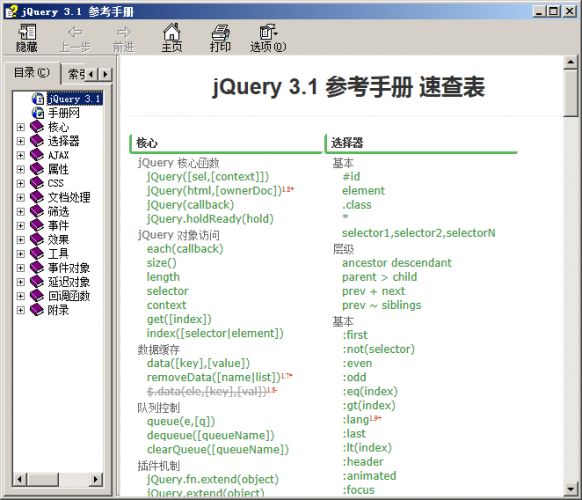
Task: Expand the 核心 tree node
Action: 20,127
